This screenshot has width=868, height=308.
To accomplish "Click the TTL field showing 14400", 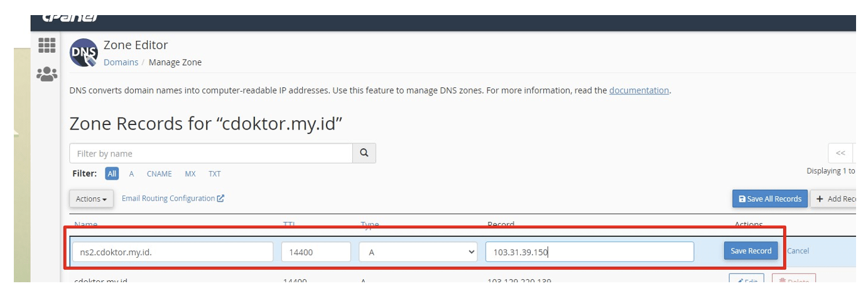I will click(316, 252).
